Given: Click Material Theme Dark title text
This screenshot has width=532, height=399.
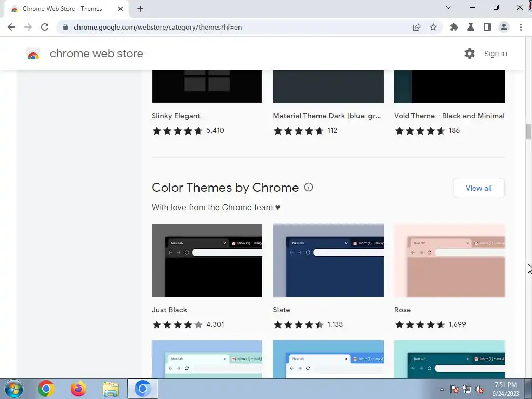Looking at the screenshot, I should (327, 116).
